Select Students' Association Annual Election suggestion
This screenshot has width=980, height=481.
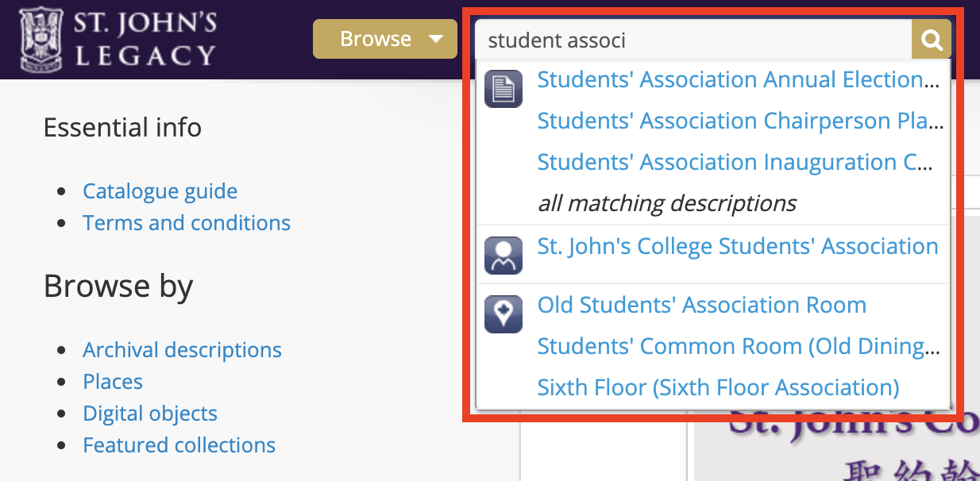(x=740, y=80)
